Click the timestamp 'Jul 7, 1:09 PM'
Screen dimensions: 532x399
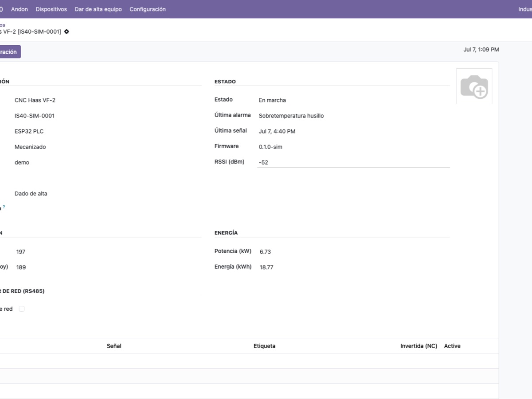(x=481, y=50)
